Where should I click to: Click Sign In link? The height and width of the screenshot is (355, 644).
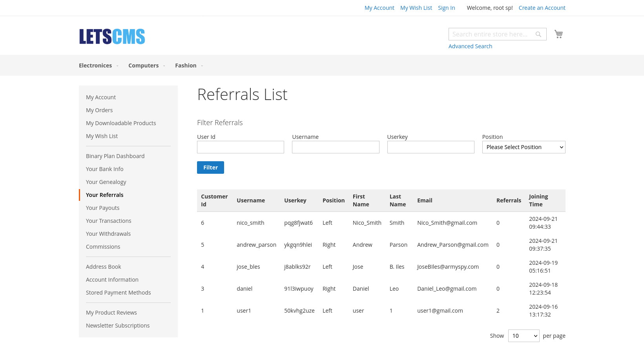point(446,8)
